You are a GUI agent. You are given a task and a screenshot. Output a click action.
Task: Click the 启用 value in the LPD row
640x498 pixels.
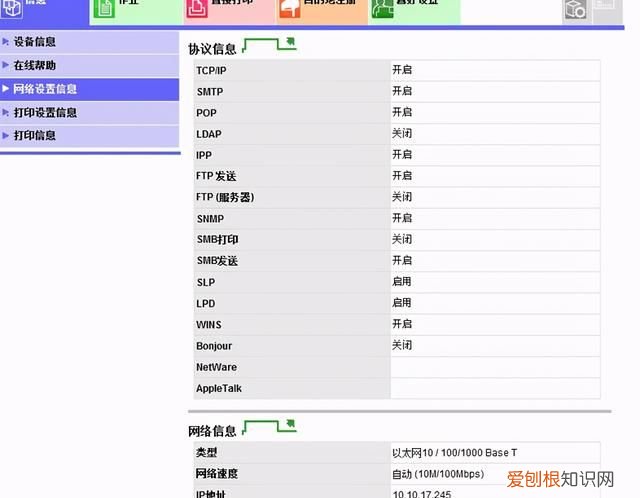pyautogui.click(x=402, y=303)
